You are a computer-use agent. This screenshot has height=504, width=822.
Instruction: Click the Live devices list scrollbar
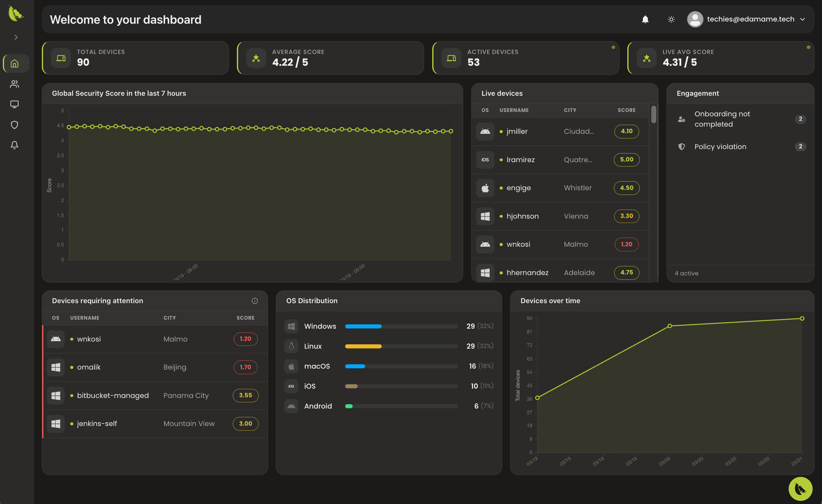[653, 114]
